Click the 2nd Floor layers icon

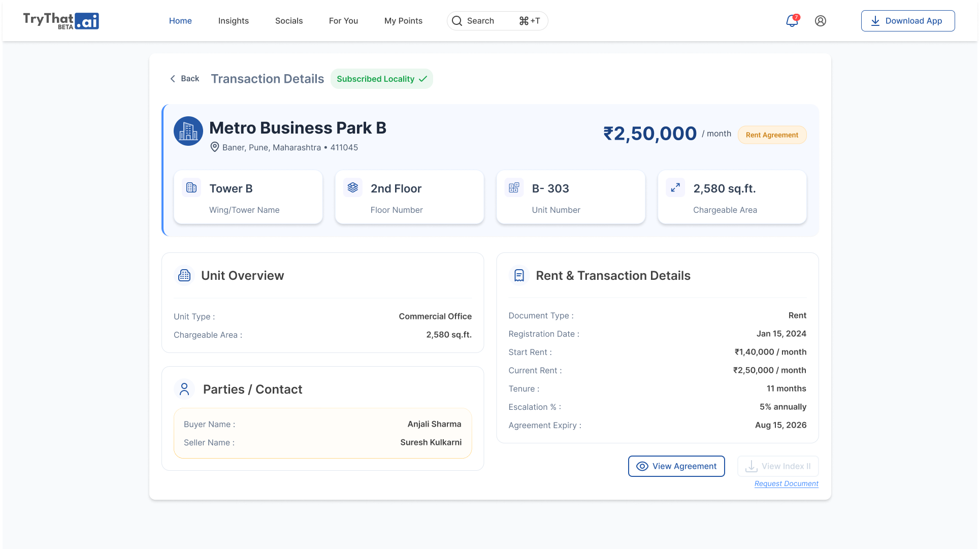(x=353, y=187)
